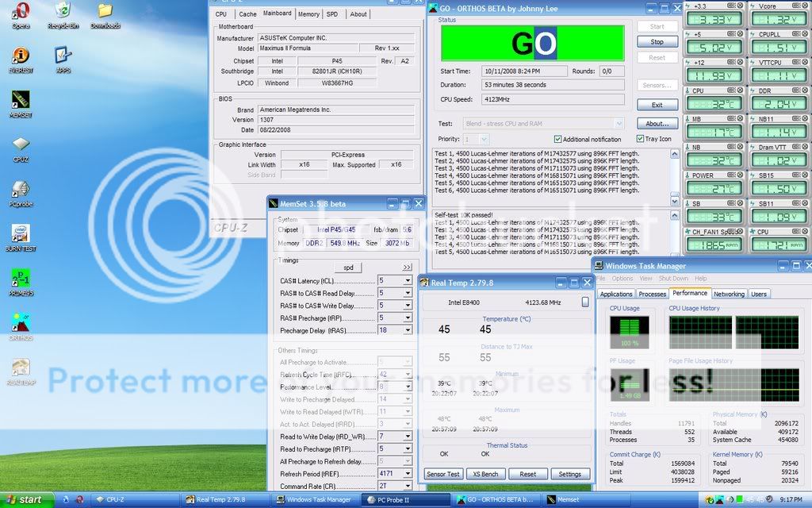Open the Windows start menu
The width and height of the screenshot is (812, 508).
pyautogui.click(x=27, y=500)
